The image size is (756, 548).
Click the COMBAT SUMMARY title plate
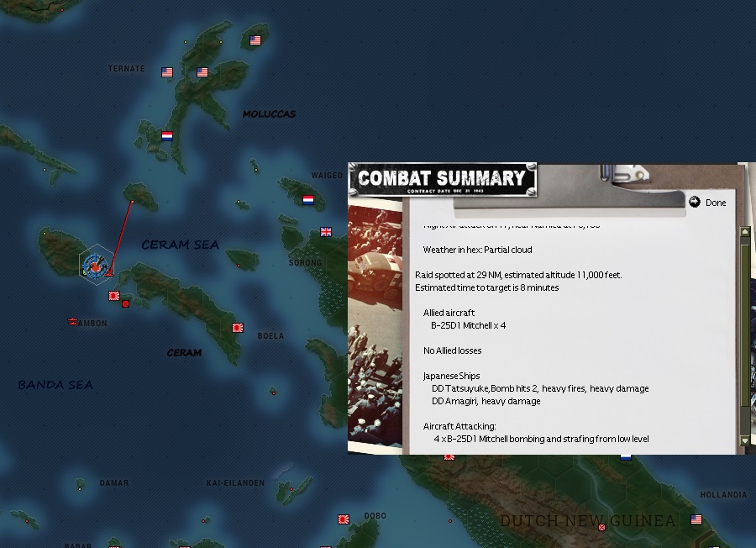(442, 180)
